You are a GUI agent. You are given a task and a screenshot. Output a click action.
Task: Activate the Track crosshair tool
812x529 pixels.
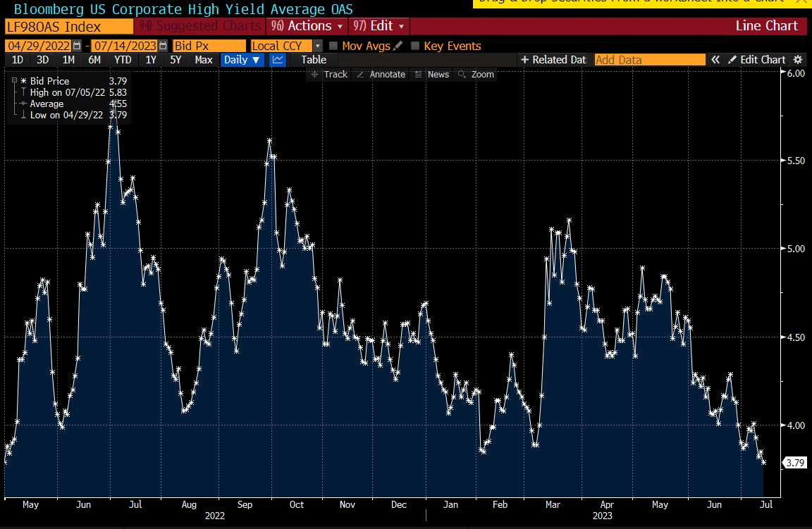point(329,75)
